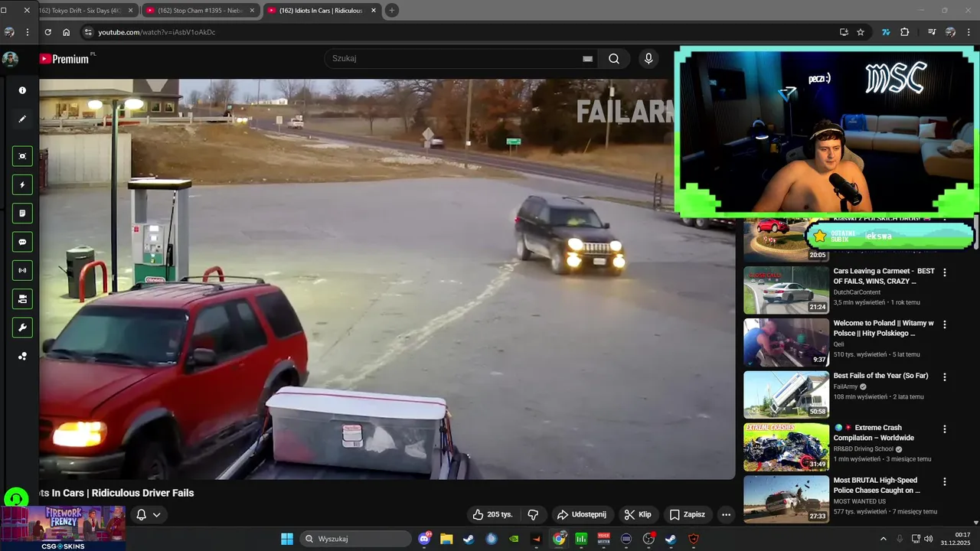The width and height of the screenshot is (980, 551).
Task: Open File Explorer from the taskbar
Action: 446,539
